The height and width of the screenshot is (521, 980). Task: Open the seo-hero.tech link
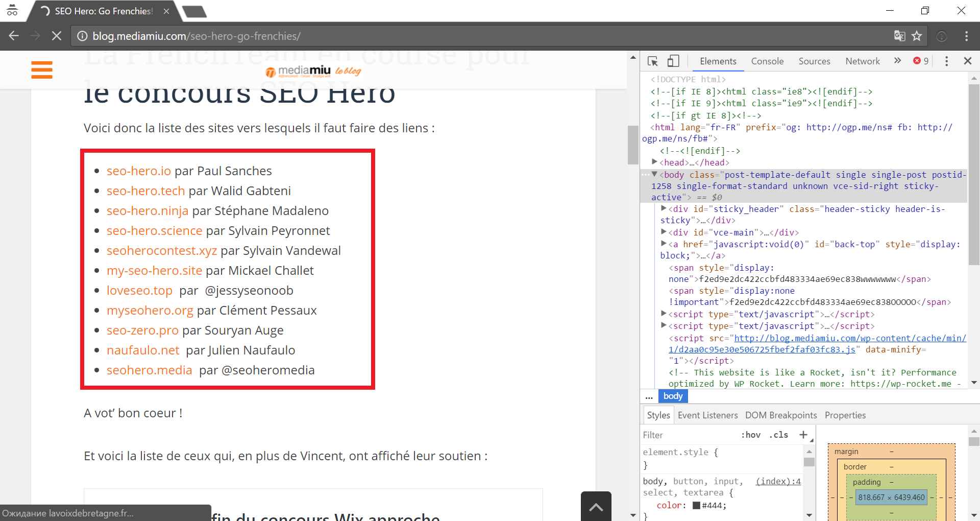(146, 191)
